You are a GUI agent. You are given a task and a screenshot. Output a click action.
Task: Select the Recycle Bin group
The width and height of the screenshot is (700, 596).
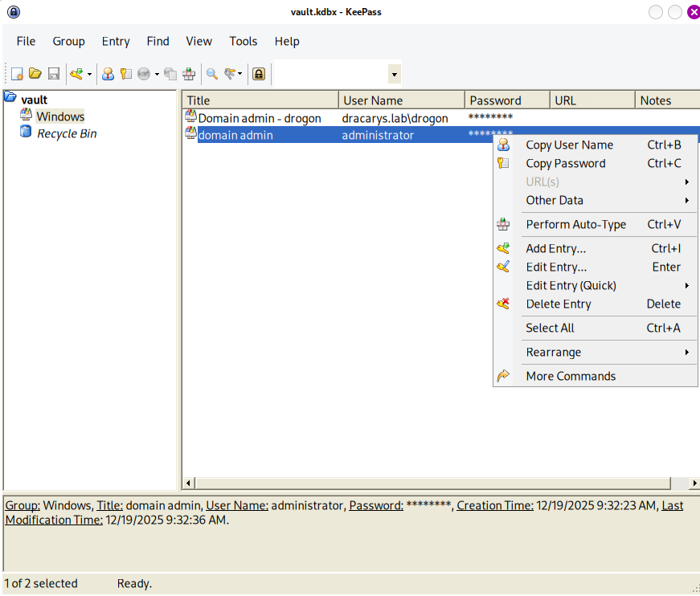[x=67, y=133]
